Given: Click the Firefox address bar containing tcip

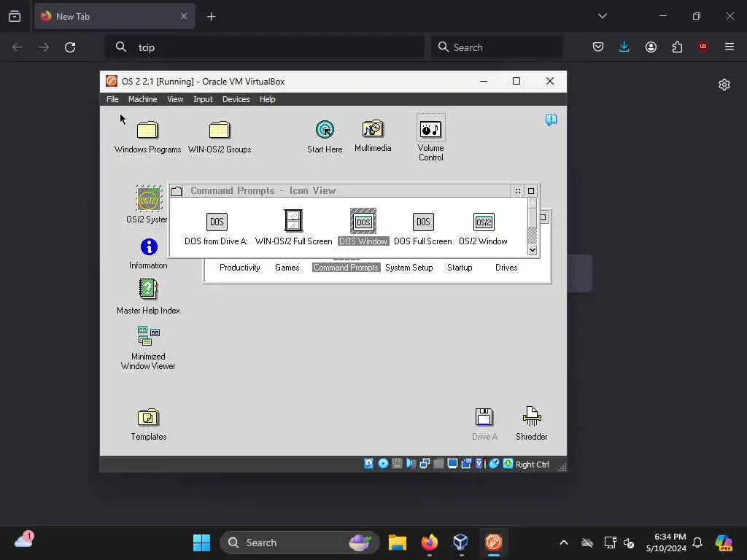Looking at the screenshot, I should (264, 47).
